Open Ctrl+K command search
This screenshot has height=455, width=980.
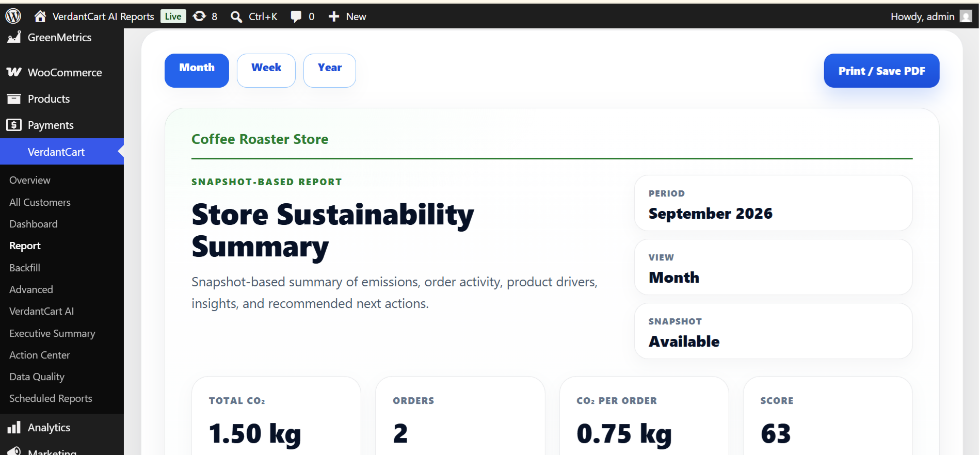coord(263,17)
